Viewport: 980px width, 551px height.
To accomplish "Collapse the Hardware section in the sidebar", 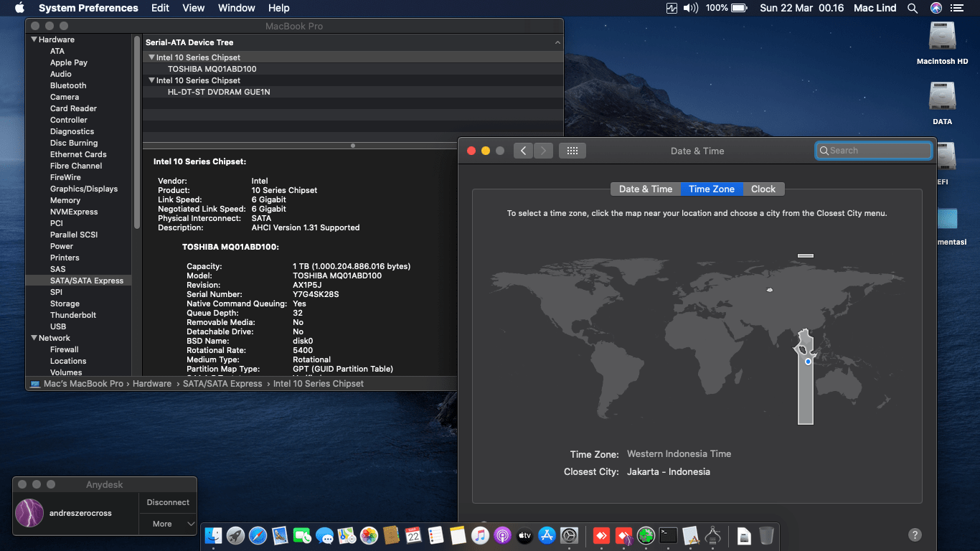I will tap(34, 39).
